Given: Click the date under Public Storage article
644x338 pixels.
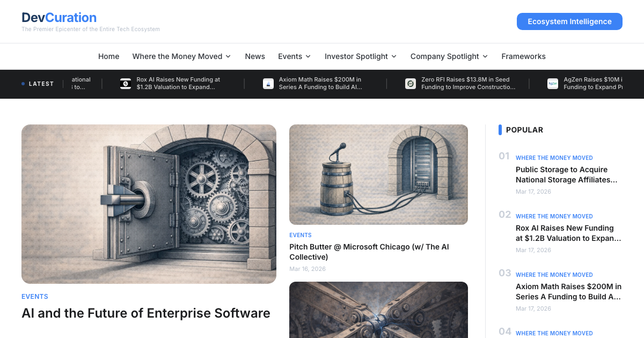Looking at the screenshot, I should pyautogui.click(x=533, y=192).
